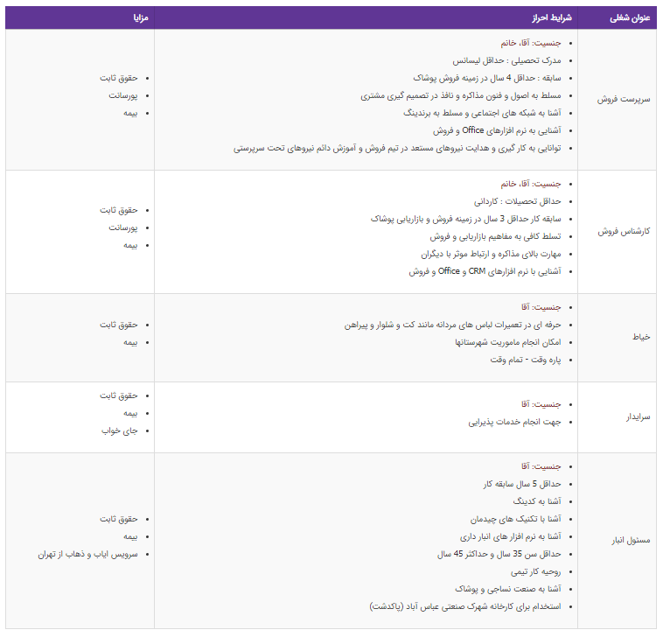
Task: Click 'پورسانت' benefit in کارشناس فروش row
Action: 123,227
